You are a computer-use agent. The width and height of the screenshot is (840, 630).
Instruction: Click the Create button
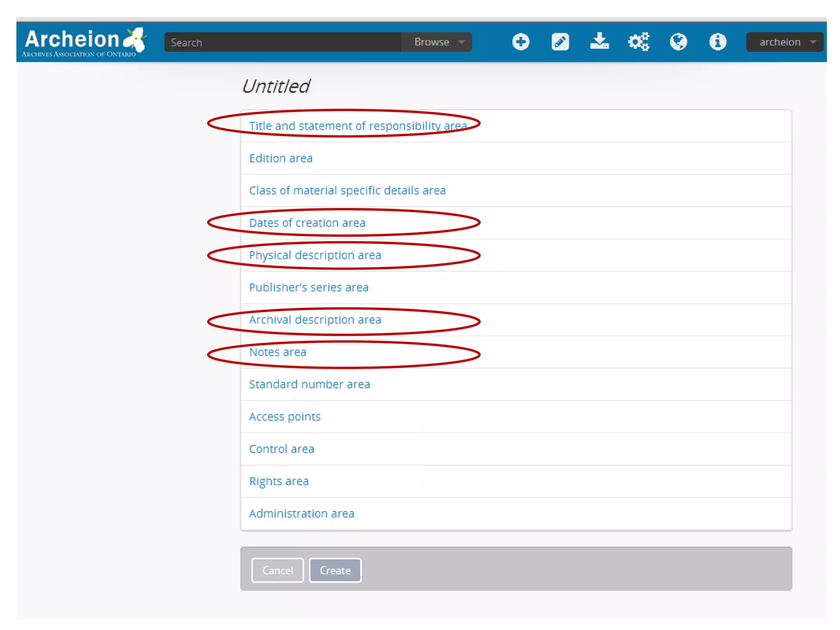[x=335, y=570]
